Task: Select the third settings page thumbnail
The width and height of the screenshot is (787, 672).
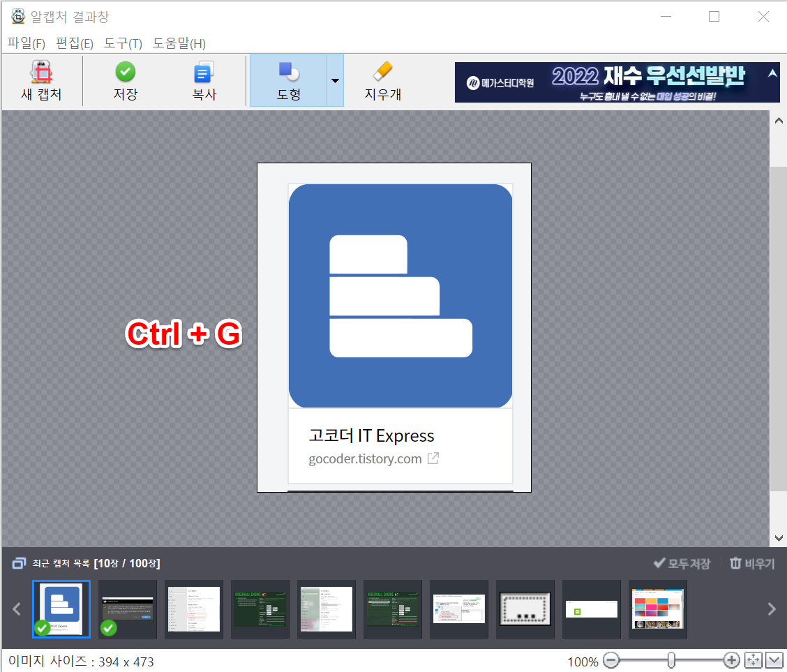Action: click(194, 609)
